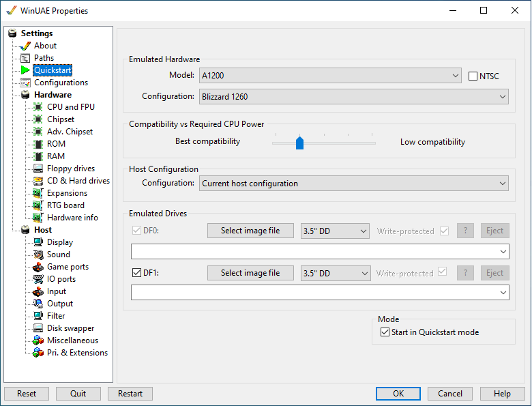
Task: Select the Floppy drives page
Action: [71, 169]
